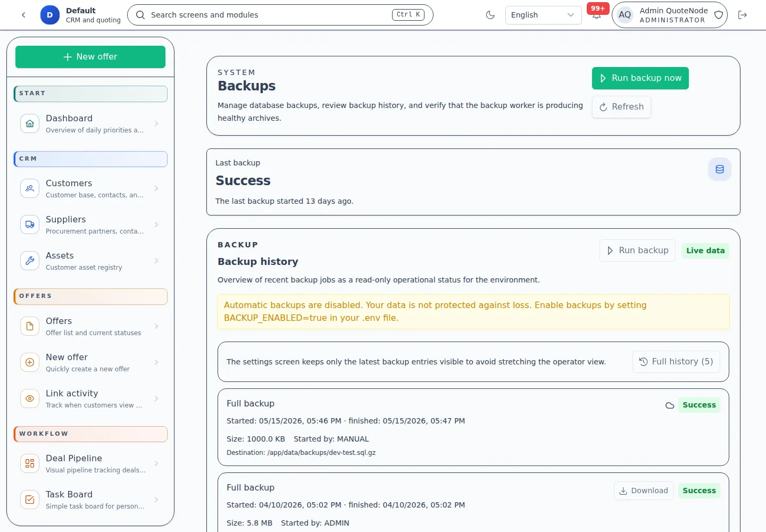Click the automatic backups disabled warning

473,312
